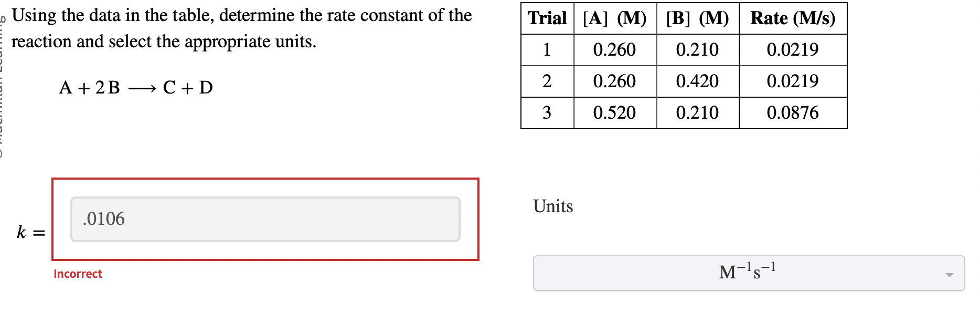Click the Incorrect feedback label
The height and width of the screenshot is (333, 980).
click(78, 274)
